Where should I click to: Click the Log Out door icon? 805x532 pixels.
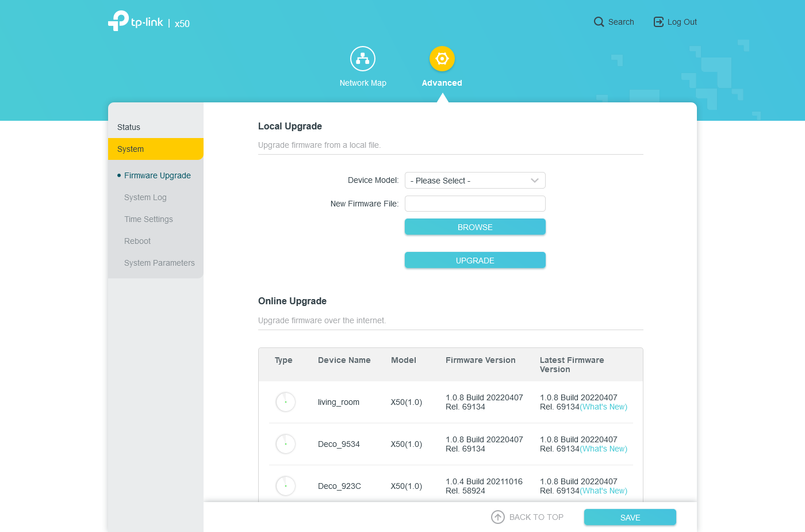click(x=658, y=22)
